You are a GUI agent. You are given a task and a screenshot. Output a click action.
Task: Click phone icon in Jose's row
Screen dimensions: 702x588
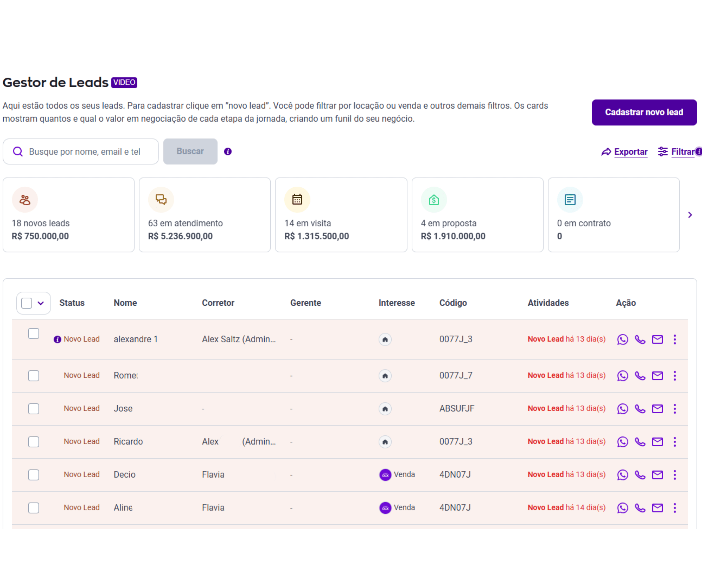(640, 409)
